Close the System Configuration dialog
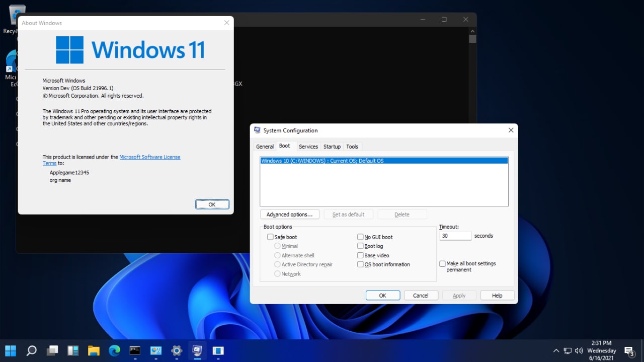 click(x=511, y=130)
